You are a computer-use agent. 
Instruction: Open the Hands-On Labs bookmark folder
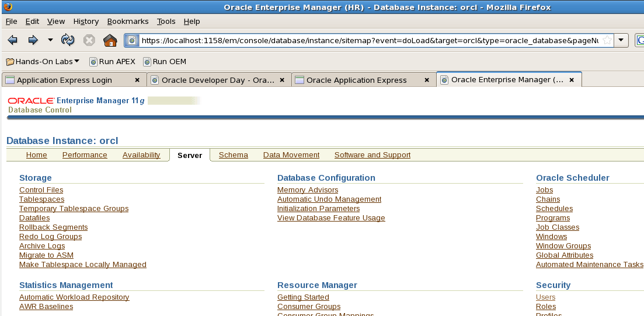coord(43,62)
